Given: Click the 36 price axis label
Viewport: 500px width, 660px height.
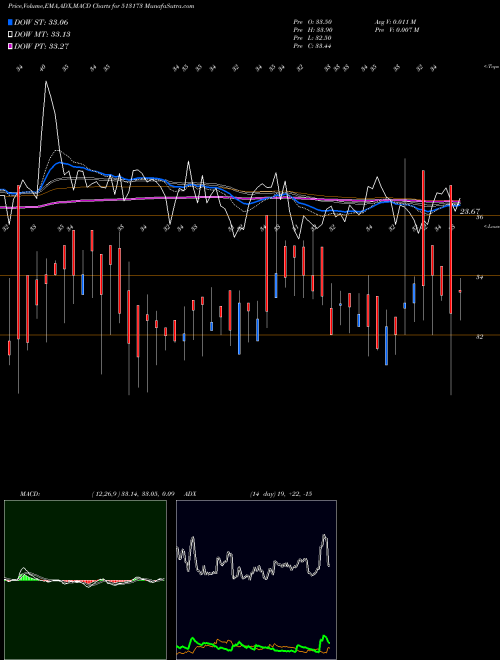Looking at the screenshot, I should [x=479, y=217].
